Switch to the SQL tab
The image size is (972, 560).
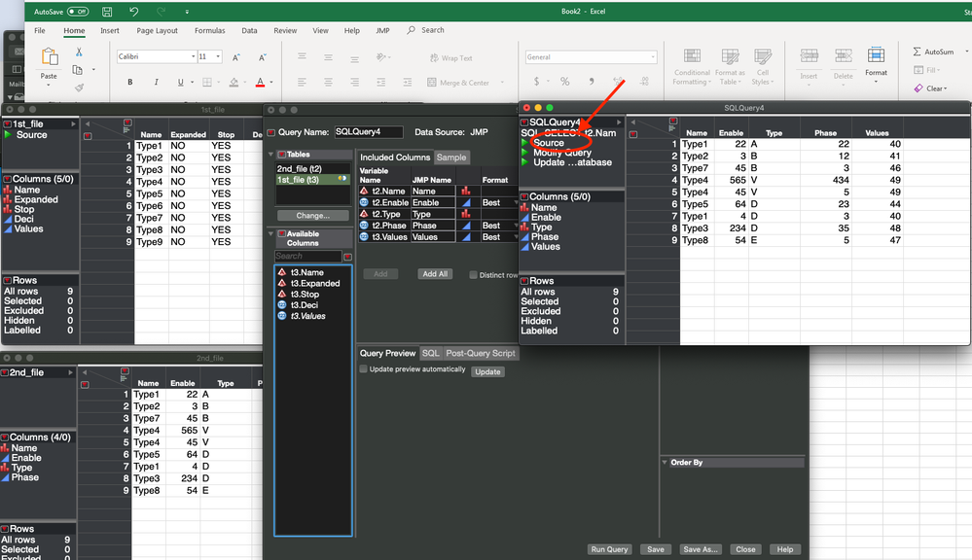(x=430, y=354)
